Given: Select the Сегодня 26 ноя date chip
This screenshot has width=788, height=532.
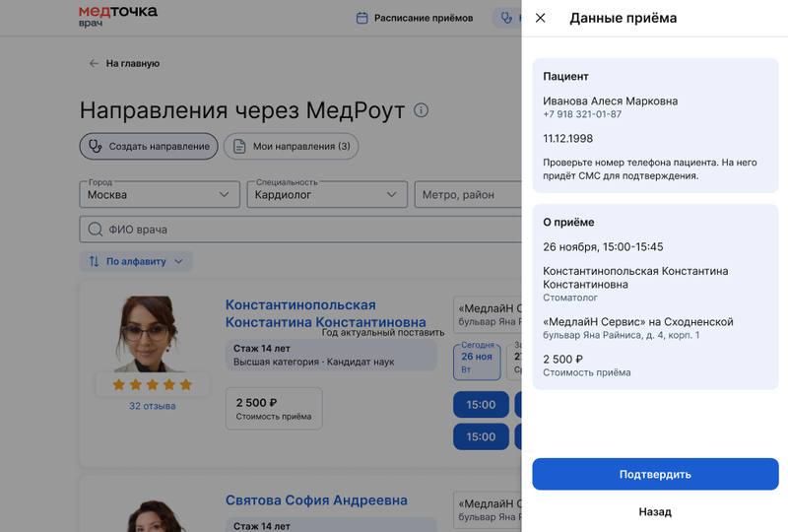Looking at the screenshot, I should click(477, 361).
